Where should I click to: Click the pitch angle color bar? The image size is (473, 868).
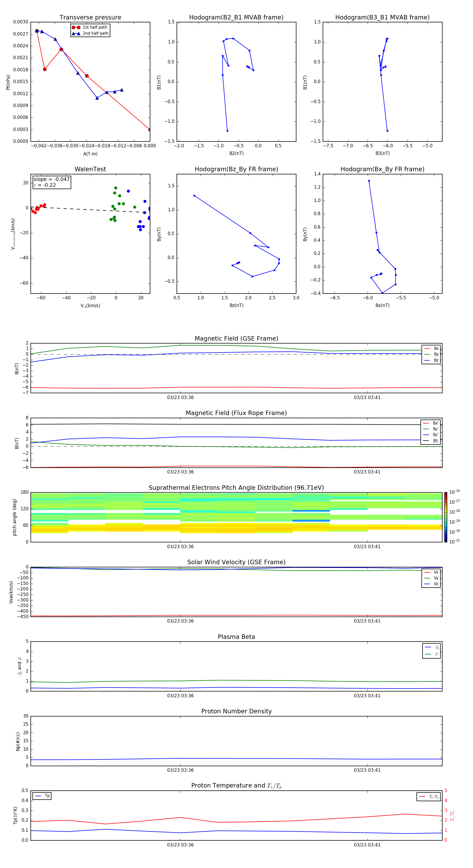[x=446, y=517]
